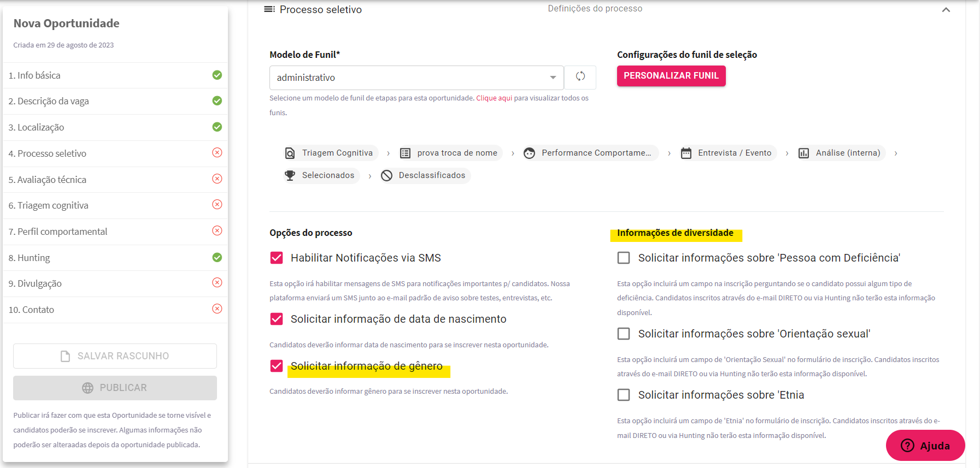
Task: Click the Selecionados trophy icon
Action: (x=290, y=175)
